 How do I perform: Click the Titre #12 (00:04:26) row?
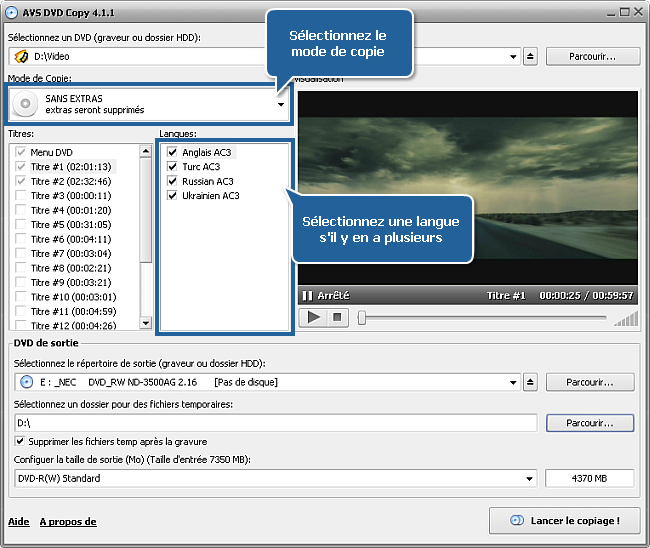73,325
